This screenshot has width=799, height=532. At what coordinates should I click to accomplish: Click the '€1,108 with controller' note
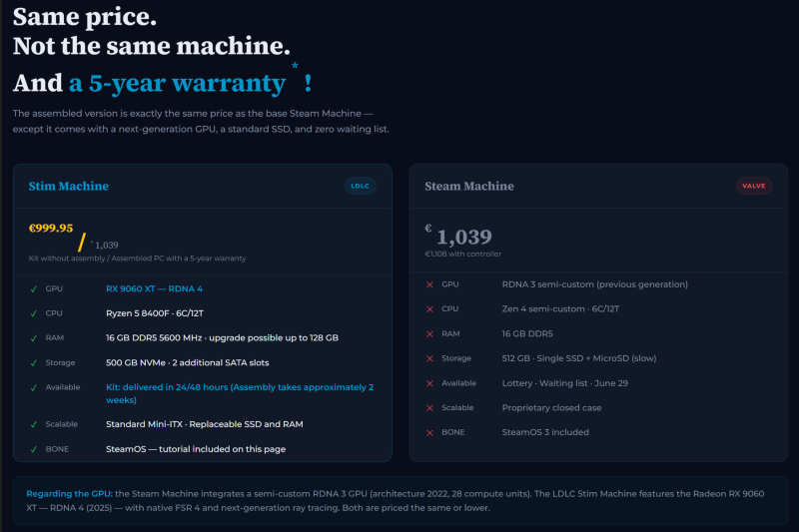pyautogui.click(x=463, y=255)
